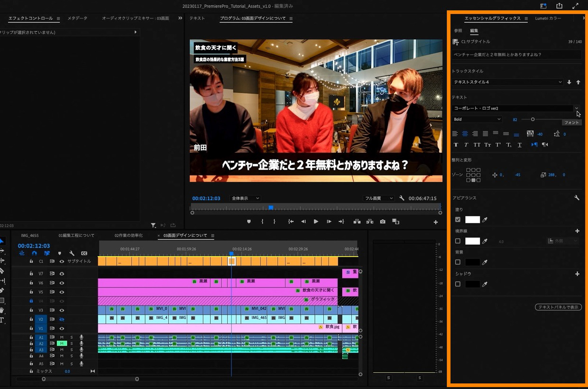The width and height of the screenshot is (588, 389).
Task: Enable All Caps text style
Action: [477, 145]
